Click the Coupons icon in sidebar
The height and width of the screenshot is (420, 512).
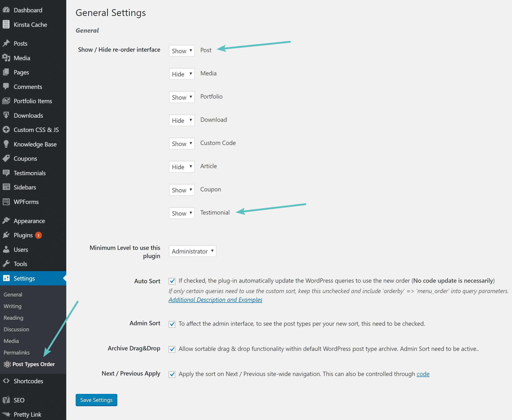[x=6, y=158]
